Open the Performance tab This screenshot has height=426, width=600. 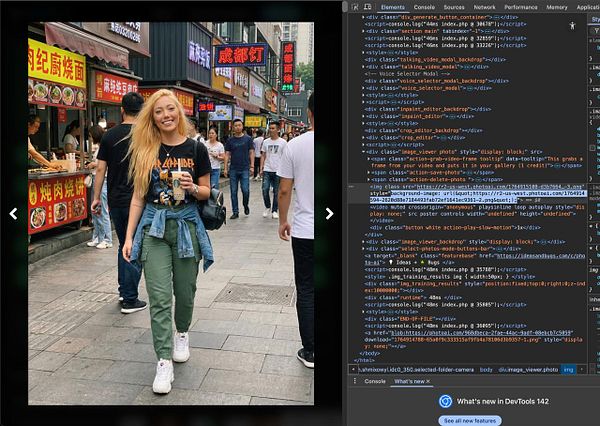[x=520, y=7]
